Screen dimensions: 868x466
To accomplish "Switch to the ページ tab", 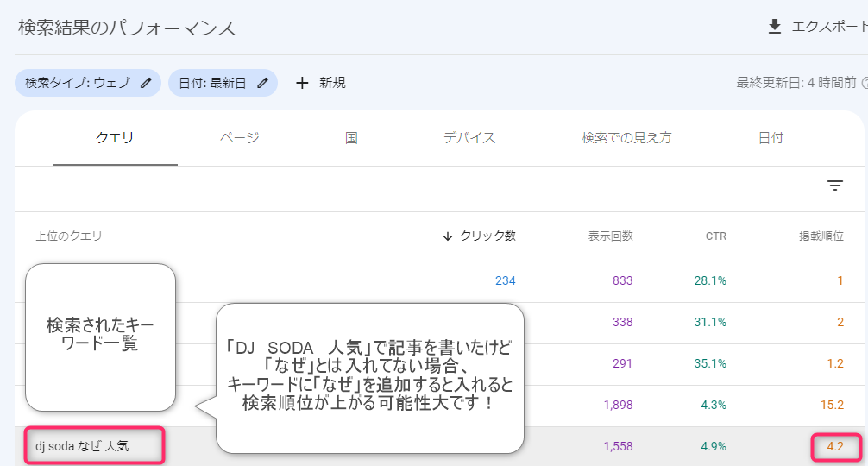I will pos(239,138).
